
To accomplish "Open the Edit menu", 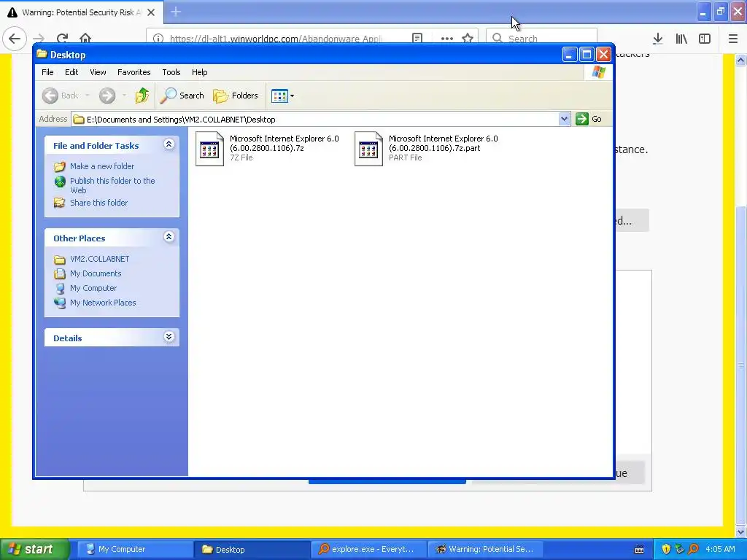I will click(x=71, y=72).
